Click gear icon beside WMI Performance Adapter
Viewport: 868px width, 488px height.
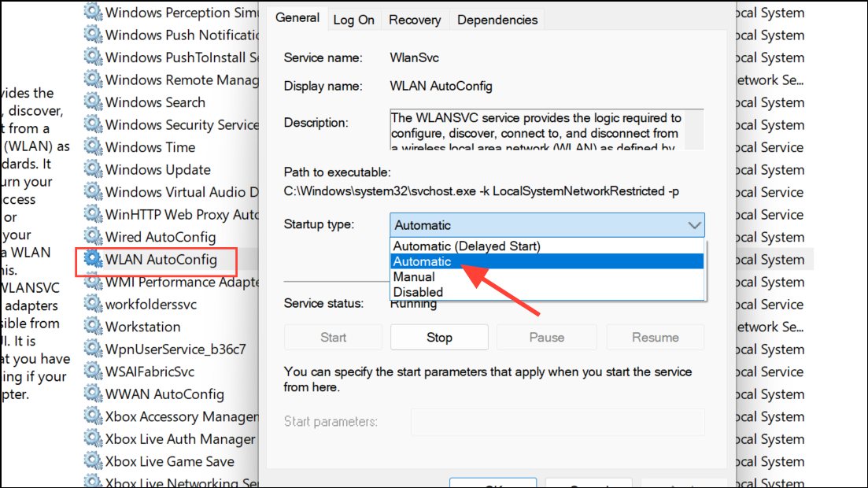tap(93, 282)
